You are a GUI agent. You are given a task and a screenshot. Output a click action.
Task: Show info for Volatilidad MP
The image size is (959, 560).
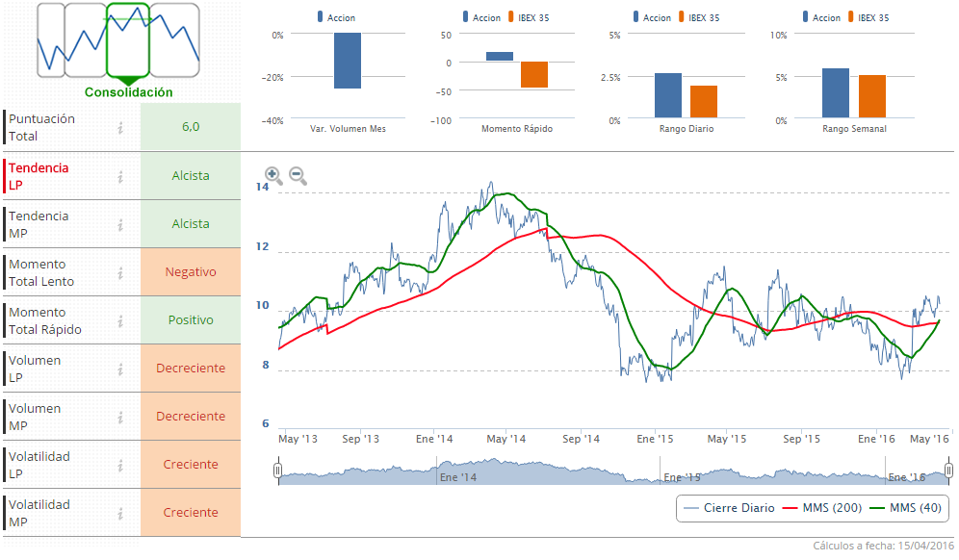[120, 513]
